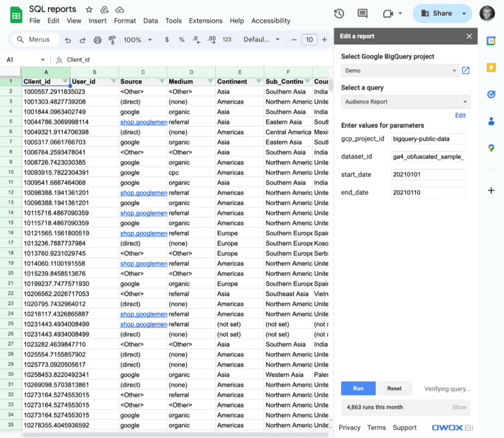Select the paint format tool

(112, 40)
